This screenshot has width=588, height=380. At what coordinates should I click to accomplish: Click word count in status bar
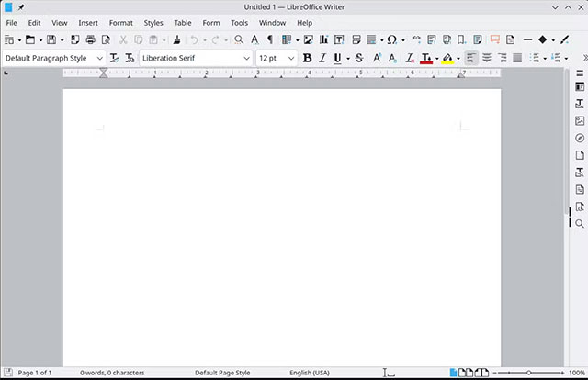click(x=112, y=373)
